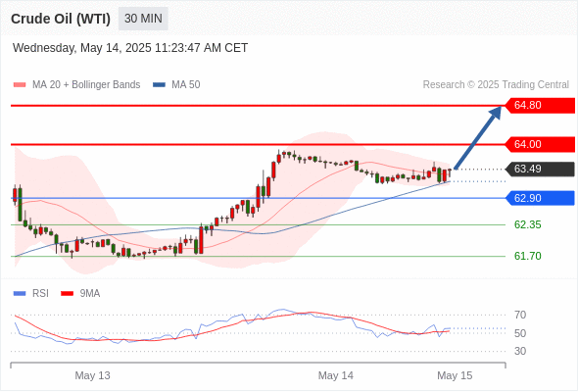Click the green 62.35 support level label

527,224
